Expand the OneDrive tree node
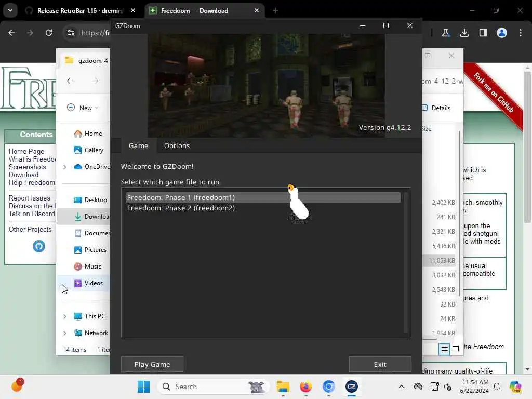This screenshot has width=532, height=399. pyautogui.click(x=64, y=167)
